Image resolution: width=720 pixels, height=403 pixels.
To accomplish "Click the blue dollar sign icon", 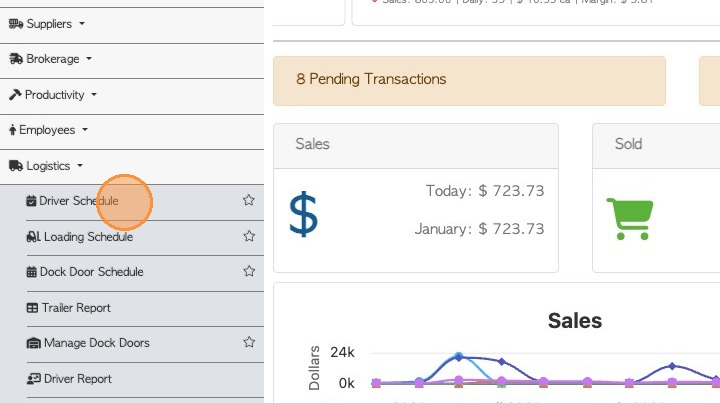I will pos(303,215).
